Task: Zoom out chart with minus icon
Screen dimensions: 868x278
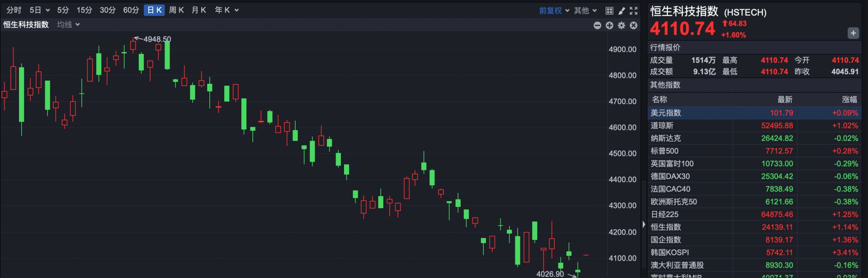Action: click(x=597, y=25)
